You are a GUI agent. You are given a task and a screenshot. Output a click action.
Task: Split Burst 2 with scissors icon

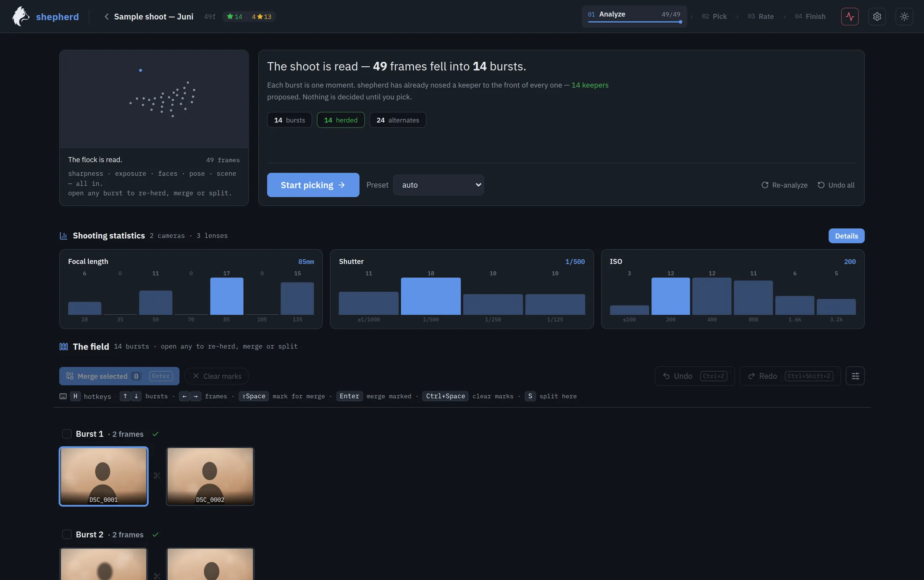[x=157, y=576]
